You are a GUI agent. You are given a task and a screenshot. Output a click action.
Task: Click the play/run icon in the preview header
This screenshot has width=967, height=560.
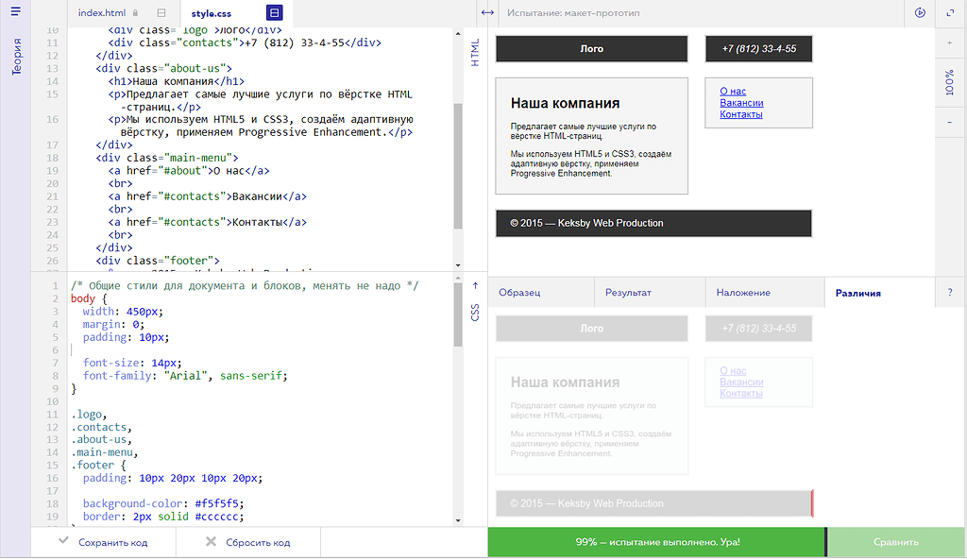tap(920, 13)
